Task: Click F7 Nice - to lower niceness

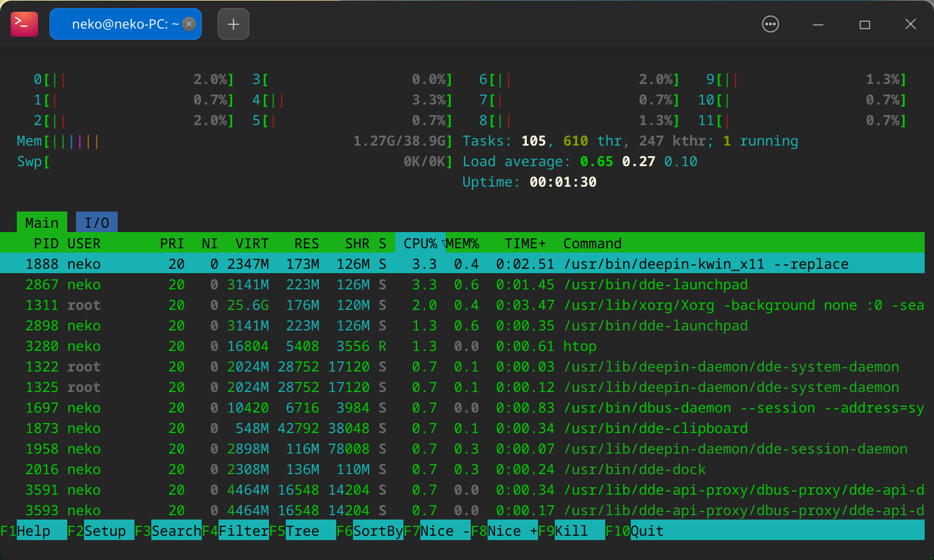Action: (437, 531)
